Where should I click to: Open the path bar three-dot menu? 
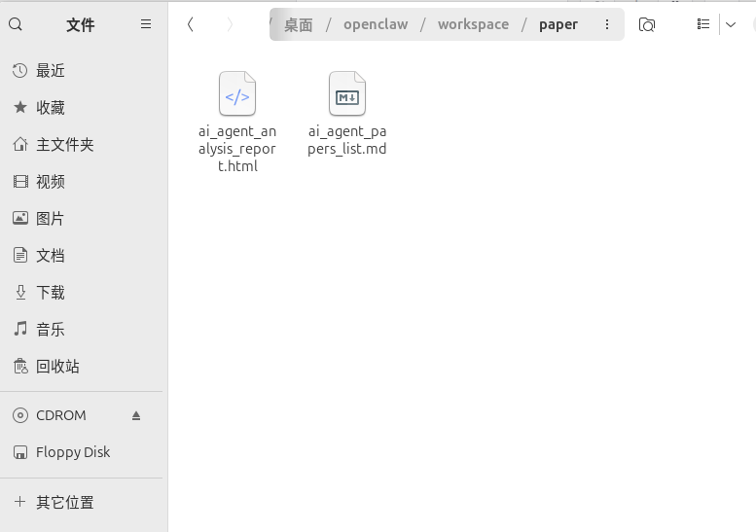[607, 24]
